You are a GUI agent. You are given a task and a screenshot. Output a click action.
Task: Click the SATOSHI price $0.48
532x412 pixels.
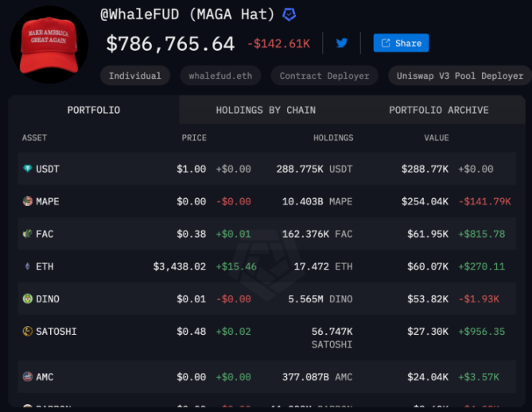click(192, 331)
